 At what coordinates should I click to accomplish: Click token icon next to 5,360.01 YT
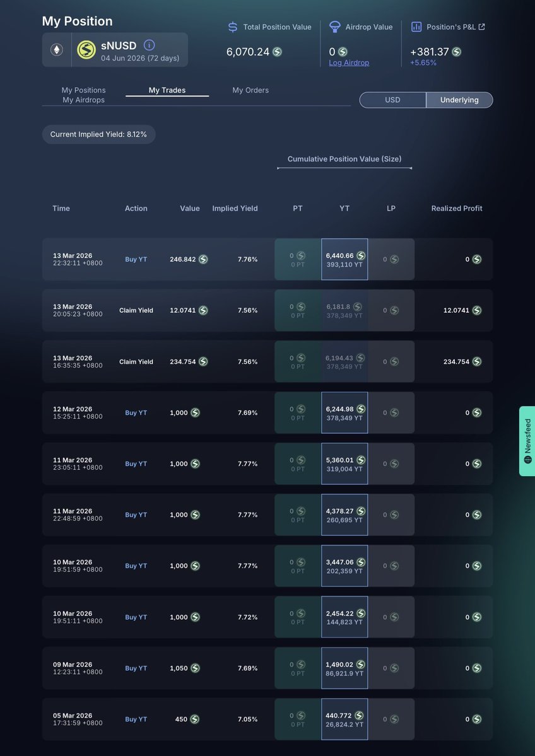pos(361,460)
